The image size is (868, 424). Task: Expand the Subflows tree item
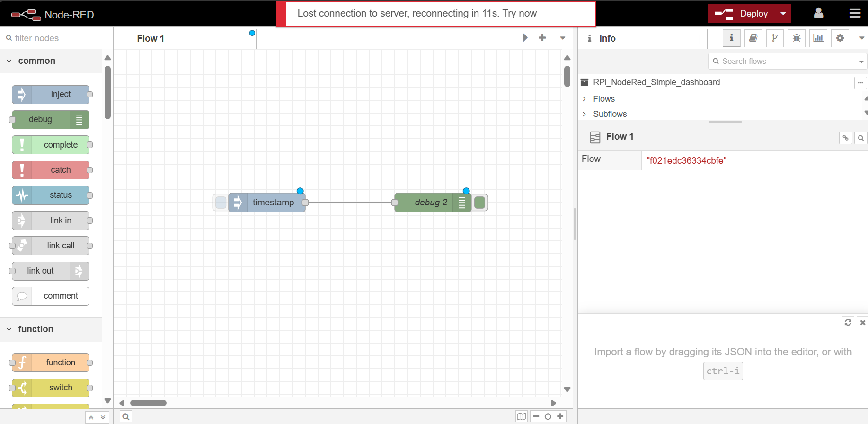click(585, 114)
